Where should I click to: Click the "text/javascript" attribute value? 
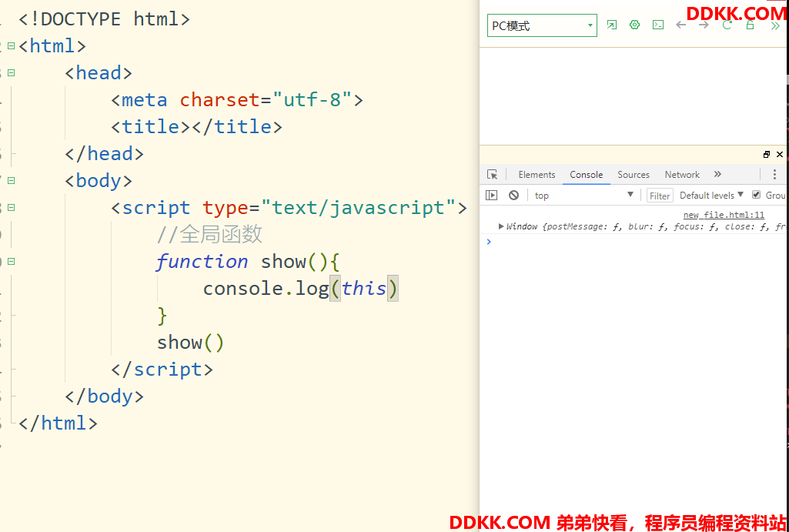pyautogui.click(x=358, y=207)
